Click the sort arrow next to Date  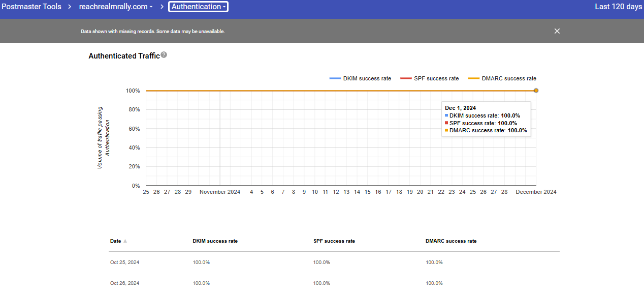click(x=125, y=241)
